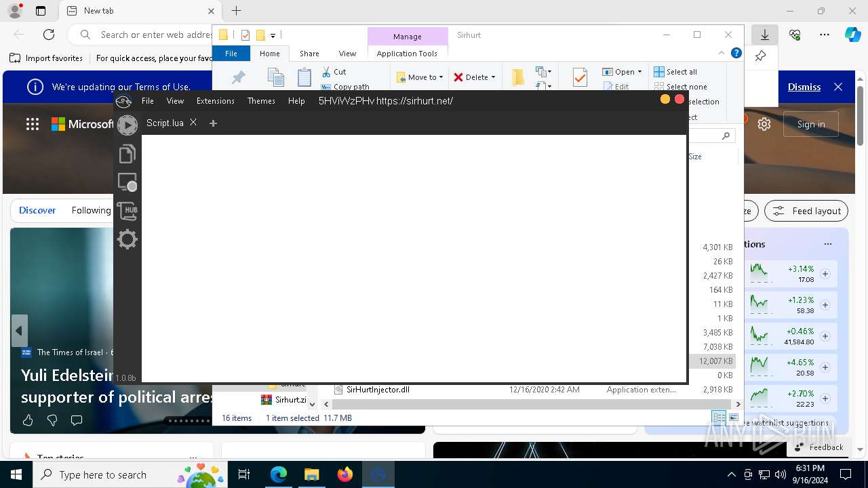Select the Script.lua tab
The width and height of the screenshot is (868, 488).
pyautogui.click(x=165, y=123)
